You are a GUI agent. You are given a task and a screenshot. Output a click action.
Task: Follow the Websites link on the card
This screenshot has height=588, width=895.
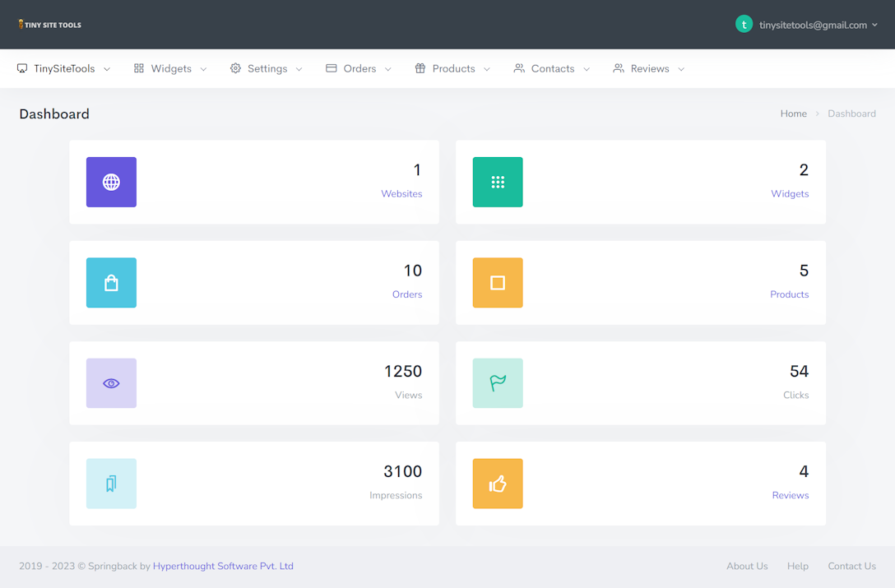[x=401, y=194]
